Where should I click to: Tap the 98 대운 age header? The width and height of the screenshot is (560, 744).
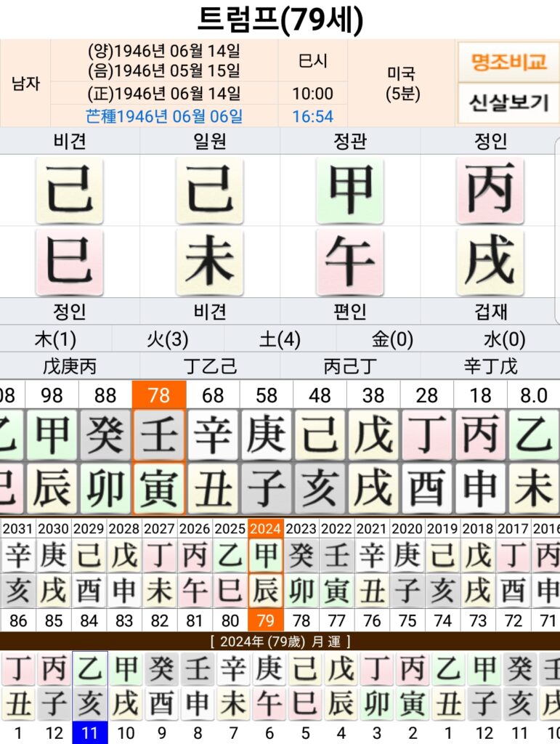coord(52,395)
